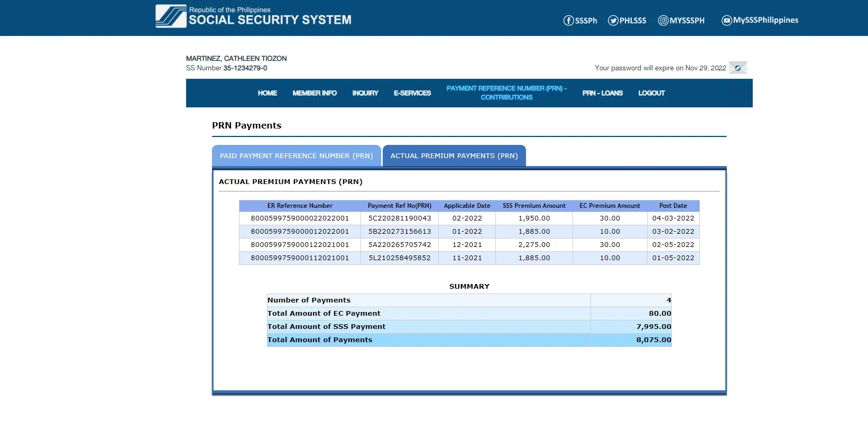Click the SSS logo emblem
The height and width of the screenshot is (431, 868).
coord(171,16)
